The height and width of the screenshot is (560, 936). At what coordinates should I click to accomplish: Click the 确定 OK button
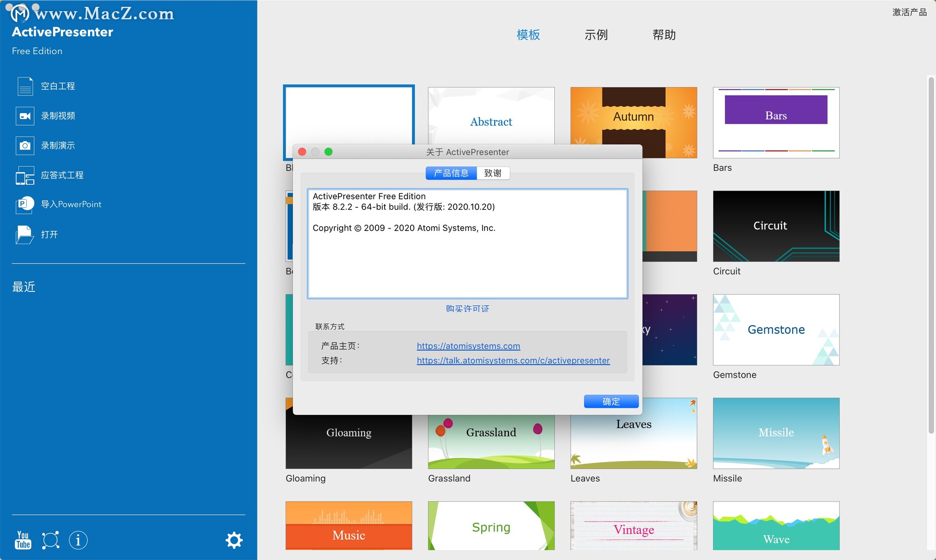(x=611, y=402)
